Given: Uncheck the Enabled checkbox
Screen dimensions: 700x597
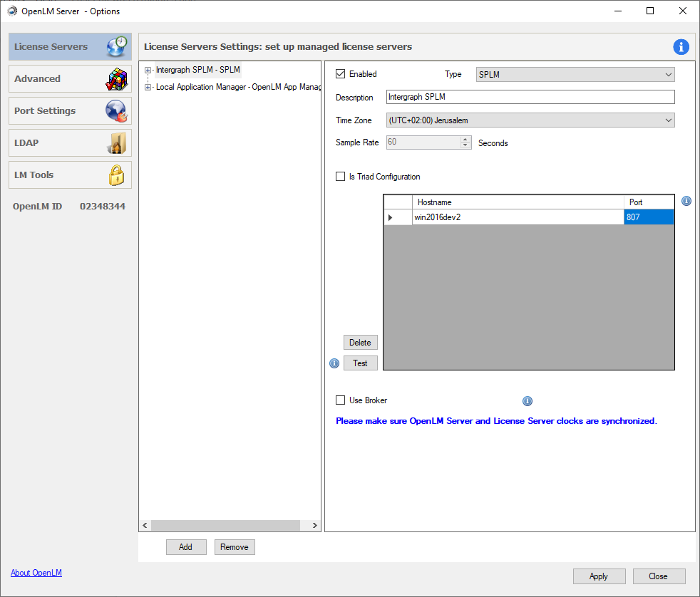Looking at the screenshot, I should 341,74.
